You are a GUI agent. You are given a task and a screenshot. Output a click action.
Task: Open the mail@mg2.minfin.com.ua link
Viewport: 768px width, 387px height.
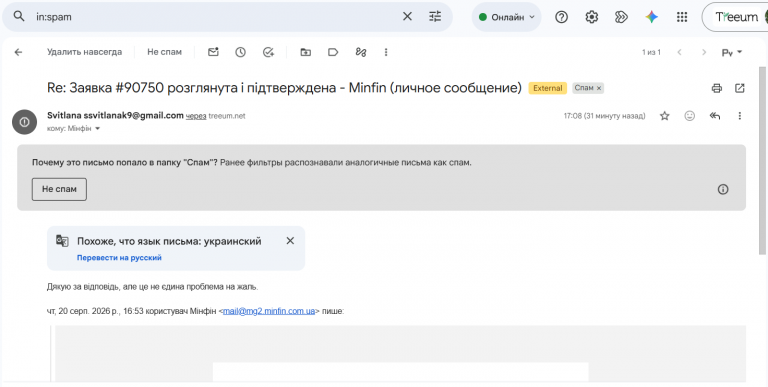(x=269, y=311)
